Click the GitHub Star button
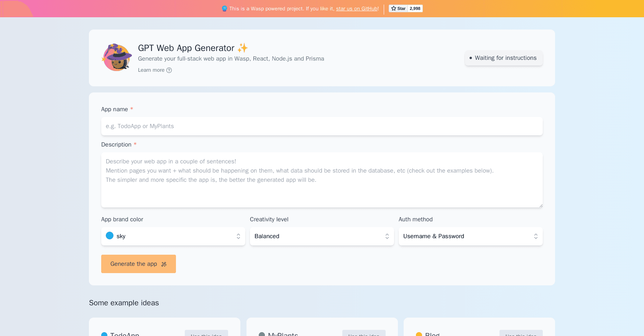644x336 pixels. point(398,8)
